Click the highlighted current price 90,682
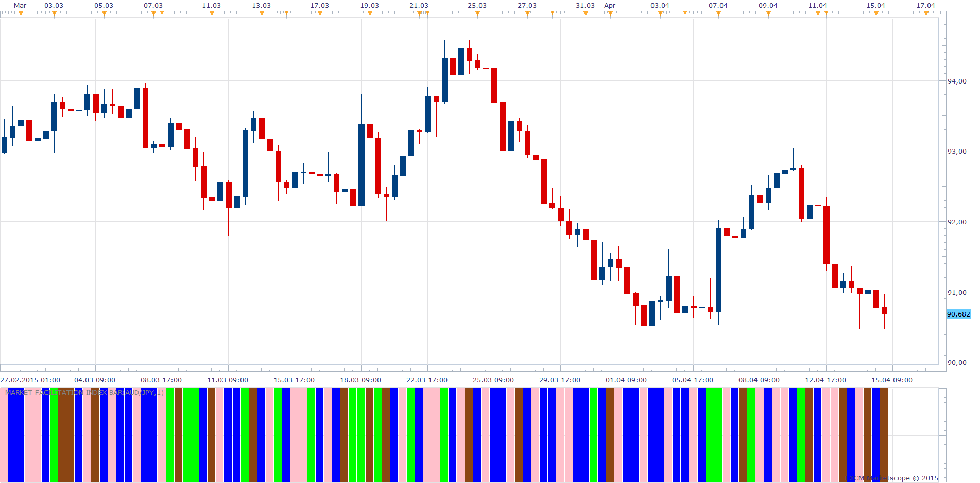Image resolution: width=980 pixels, height=483 pixels. pos(958,314)
